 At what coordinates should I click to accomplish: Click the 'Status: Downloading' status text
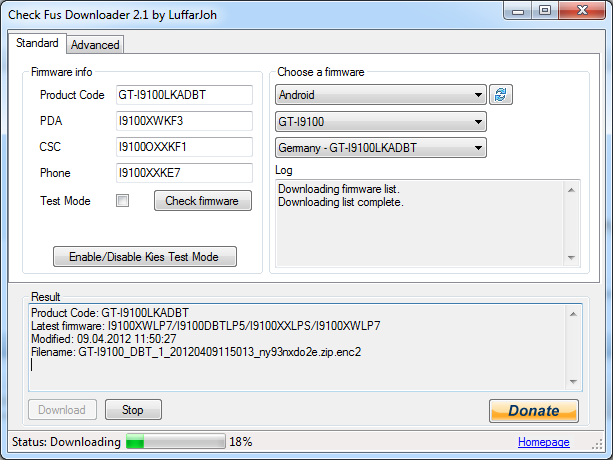click(66, 442)
